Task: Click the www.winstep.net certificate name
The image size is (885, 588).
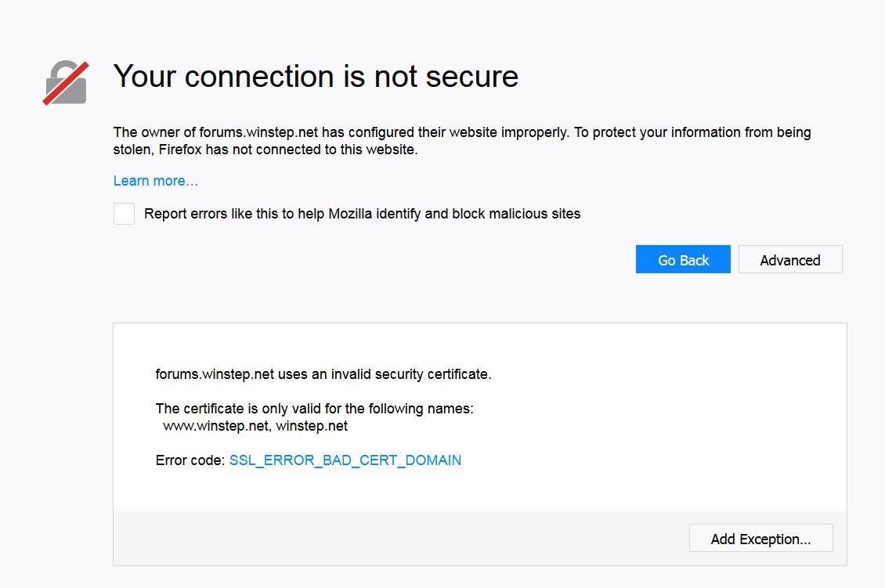Action: [x=215, y=427]
